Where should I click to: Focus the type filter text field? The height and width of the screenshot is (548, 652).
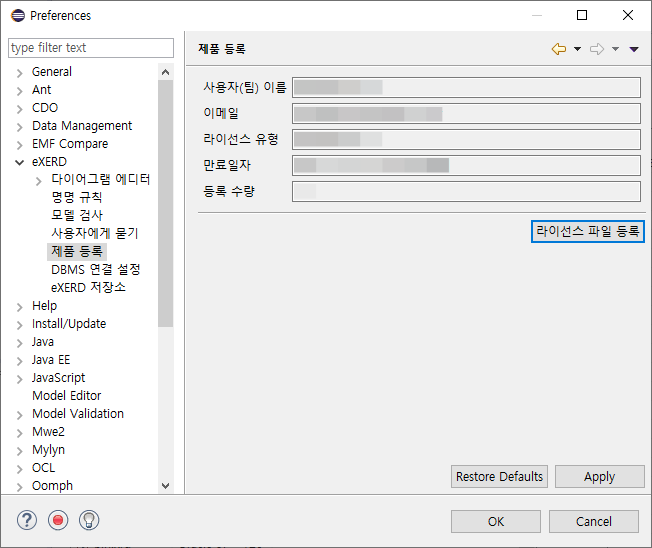point(91,48)
